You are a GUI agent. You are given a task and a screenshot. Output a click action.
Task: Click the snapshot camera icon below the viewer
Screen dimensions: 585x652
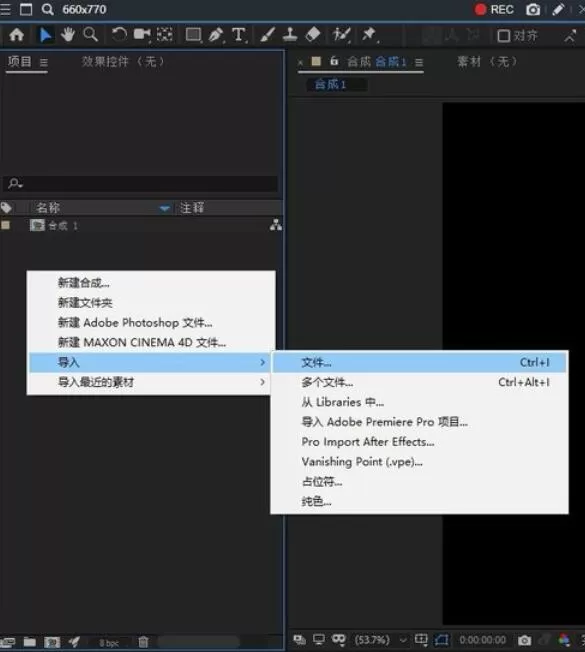(524, 640)
